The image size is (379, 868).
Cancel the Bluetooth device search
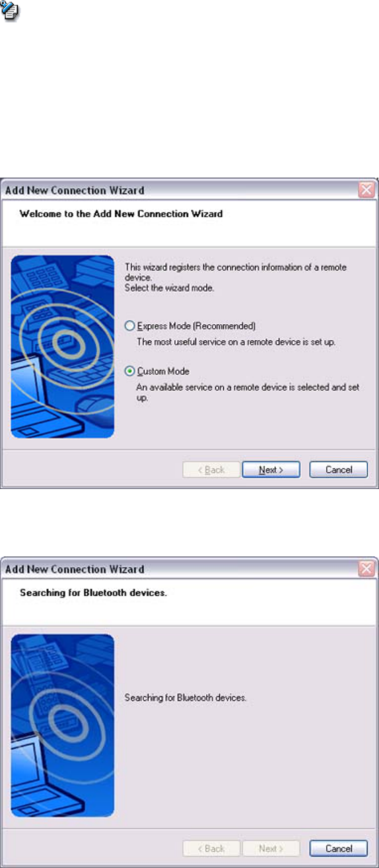pyautogui.click(x=339, y=848)
